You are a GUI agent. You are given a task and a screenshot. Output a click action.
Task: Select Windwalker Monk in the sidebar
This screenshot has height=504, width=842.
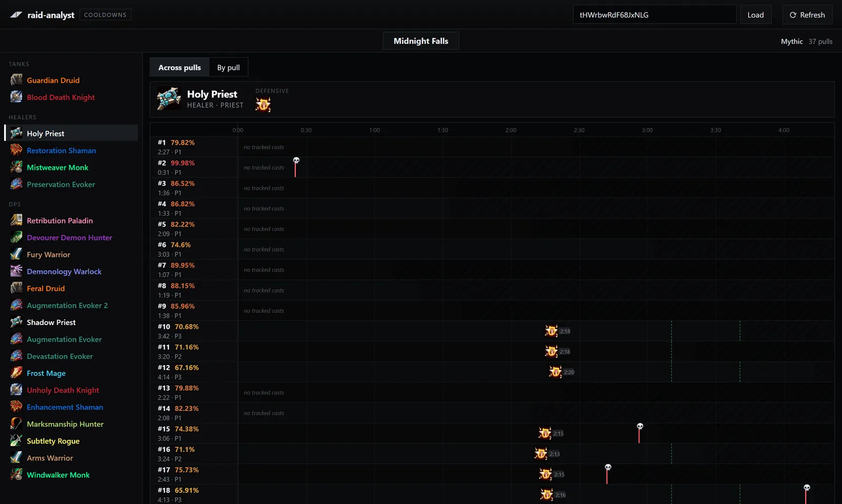coord(71,475)
